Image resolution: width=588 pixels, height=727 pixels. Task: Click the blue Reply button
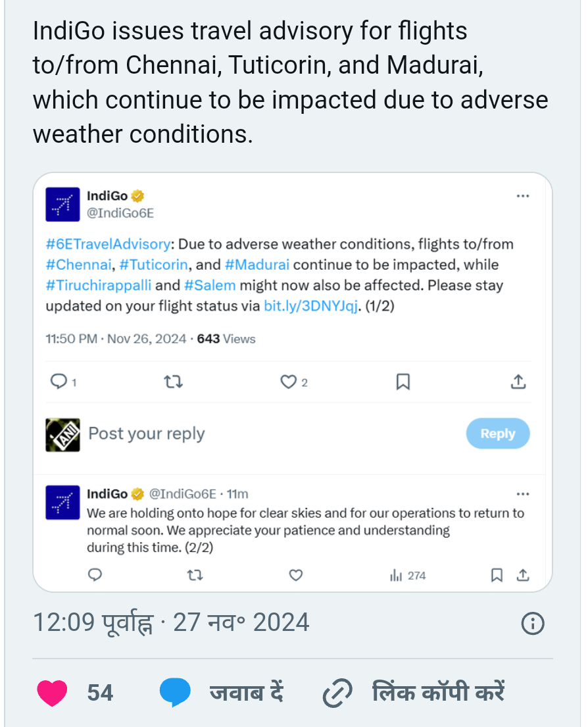[497, 434]
